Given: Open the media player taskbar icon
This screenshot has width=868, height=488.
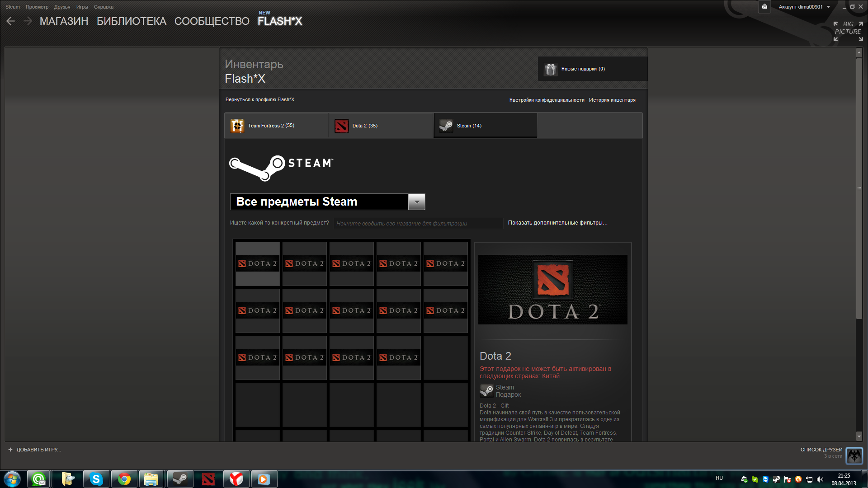Looking at the screenshot, I should click(264, 479).
